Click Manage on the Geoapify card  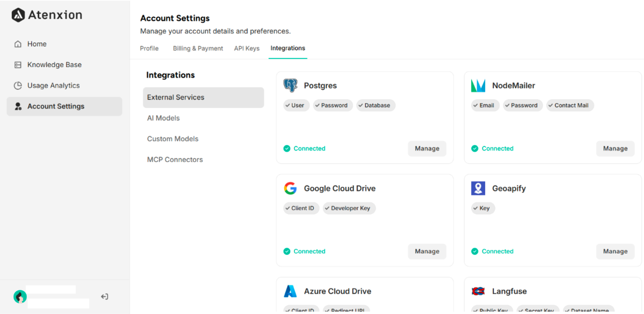615,251
